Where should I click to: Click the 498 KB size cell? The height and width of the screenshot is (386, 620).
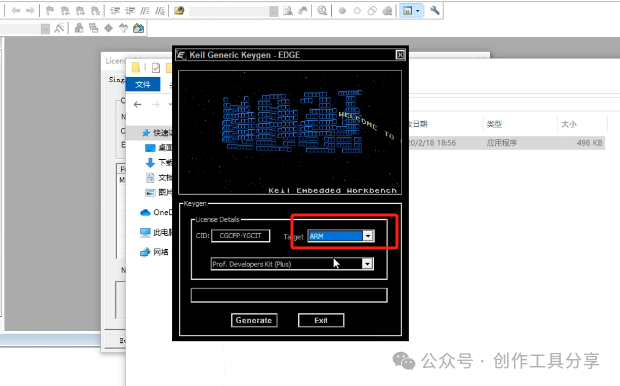coord(589,143)
